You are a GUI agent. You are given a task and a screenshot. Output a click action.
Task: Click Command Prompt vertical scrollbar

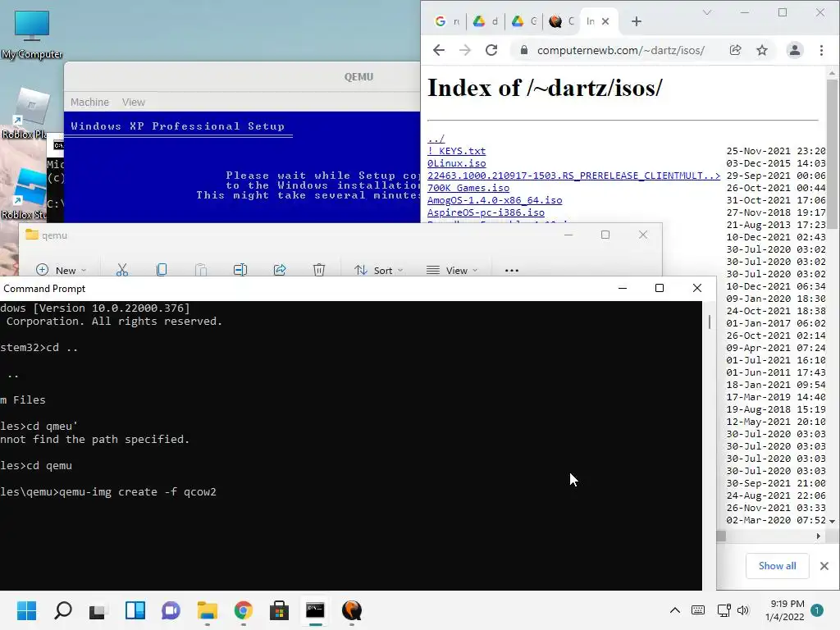(710, 322)
